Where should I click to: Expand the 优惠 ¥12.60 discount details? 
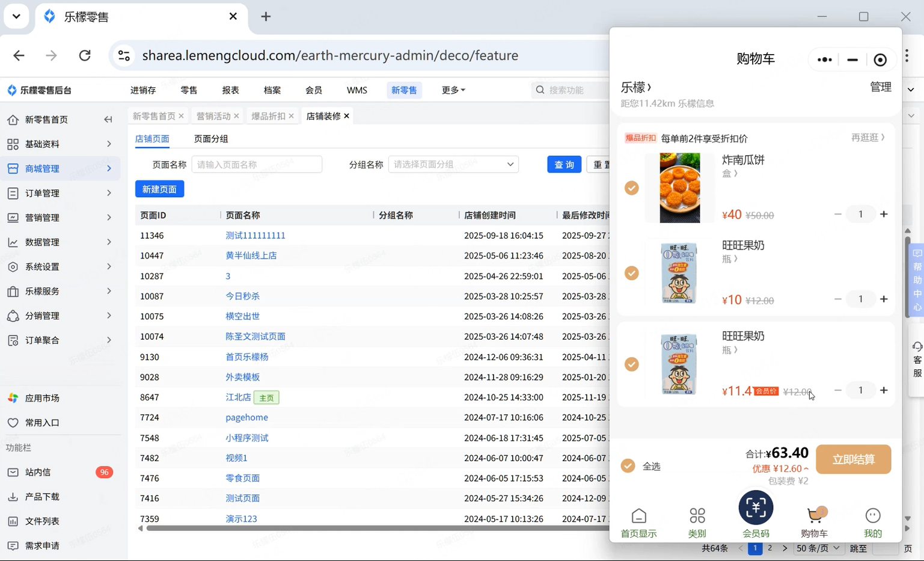[780, 468]
